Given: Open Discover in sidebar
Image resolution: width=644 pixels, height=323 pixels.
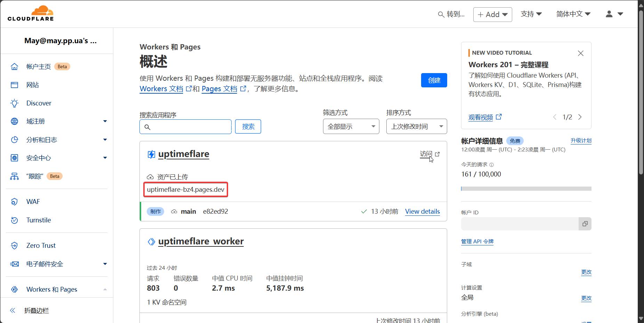Looking at the screenshot, I should pos(39,103).
